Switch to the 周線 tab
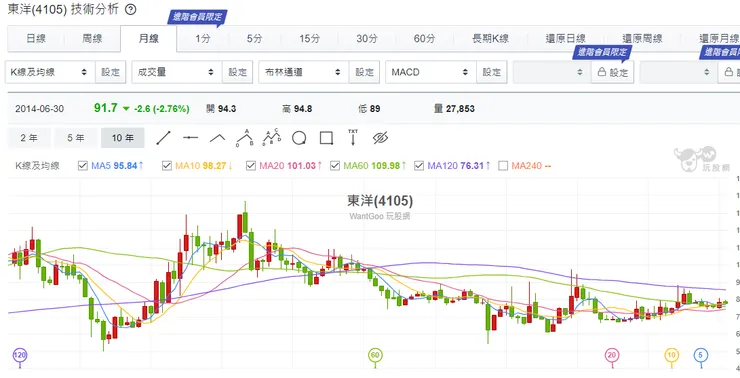The width and height of the screenshot is (740, 378). 92,39
